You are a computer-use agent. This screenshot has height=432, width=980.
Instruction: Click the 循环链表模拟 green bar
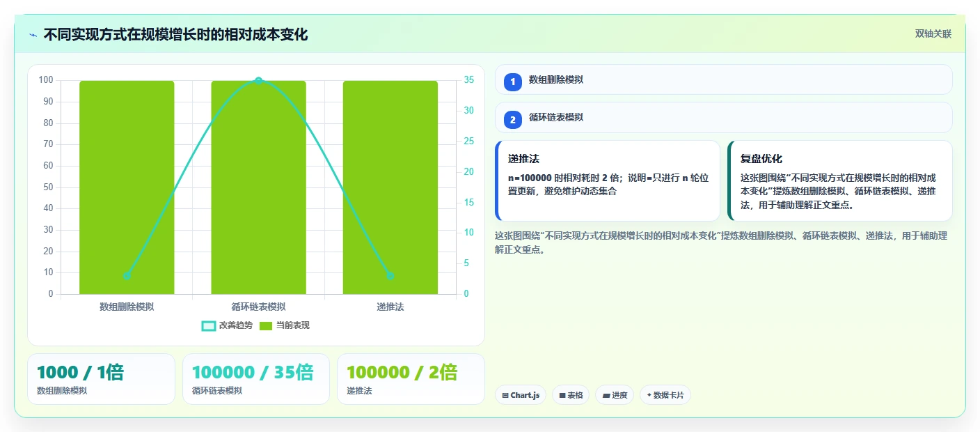coord(258,187)
